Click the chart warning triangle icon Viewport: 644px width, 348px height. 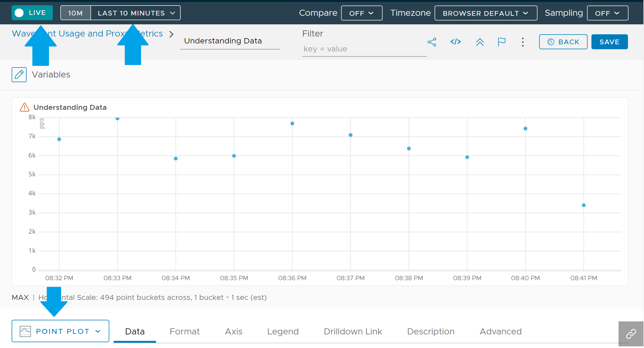point(25,107)
